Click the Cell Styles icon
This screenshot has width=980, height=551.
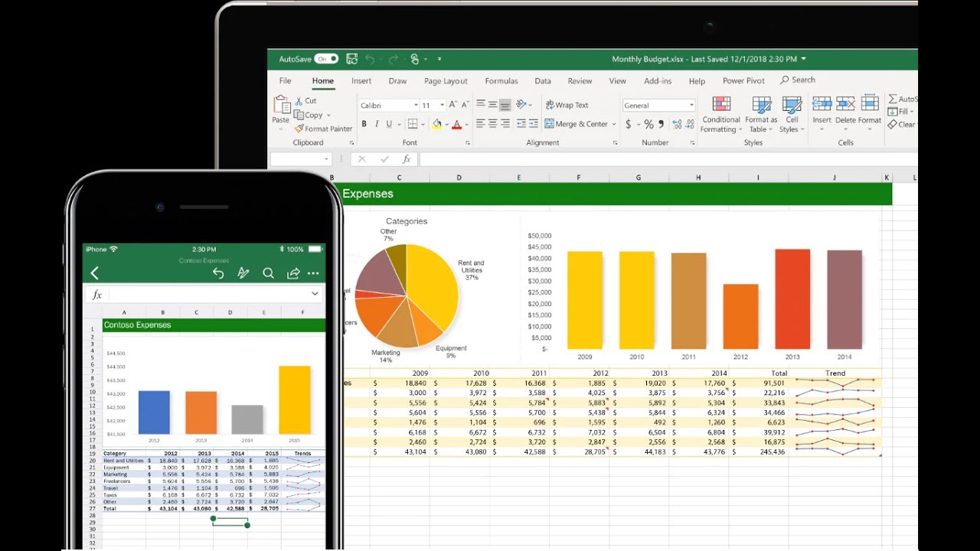pos(792,105)
